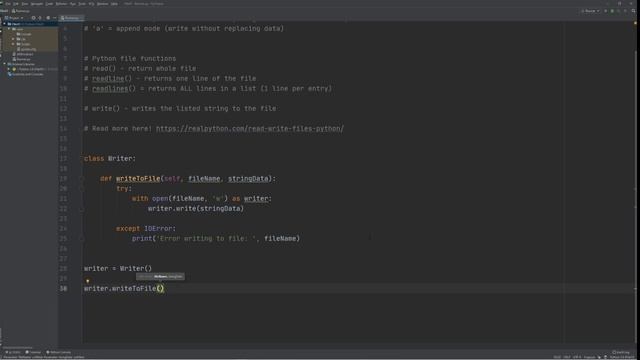Click the Search Everywhere magnifier icon
The image size is (640, 360).
(633, 11)
